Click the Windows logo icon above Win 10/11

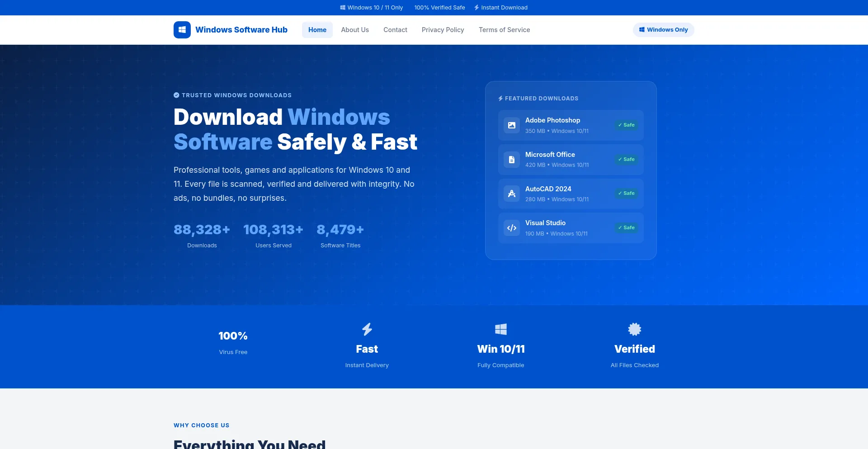(x=501, y=329)
